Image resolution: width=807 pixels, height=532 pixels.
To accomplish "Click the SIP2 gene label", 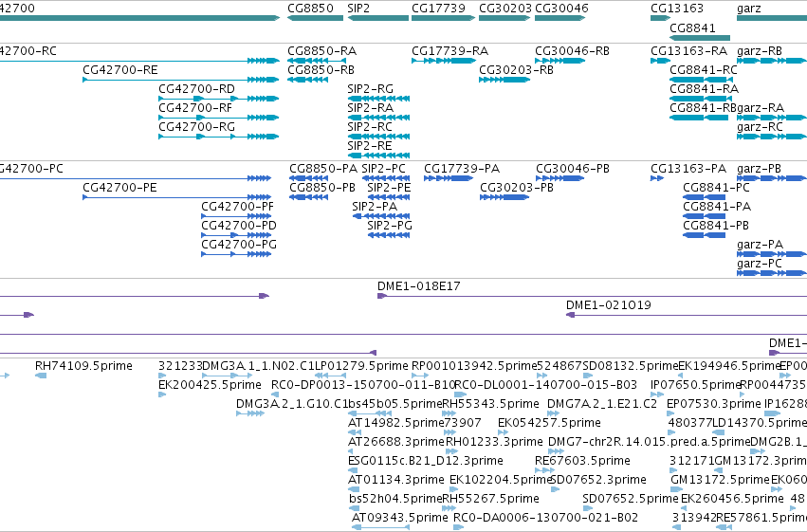I will [x=358, y=8].
